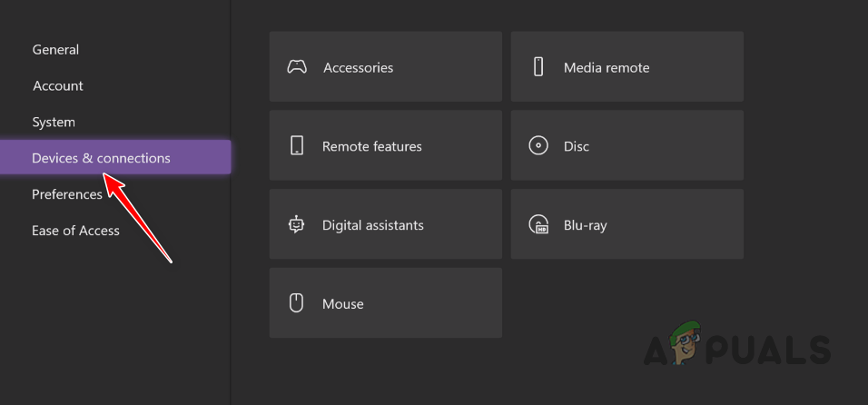The width and height of the screenshot is (868, 405).
Task: Click the controller icon on Accessories tile
Action: pyautogui.click(x=297, y=67)
